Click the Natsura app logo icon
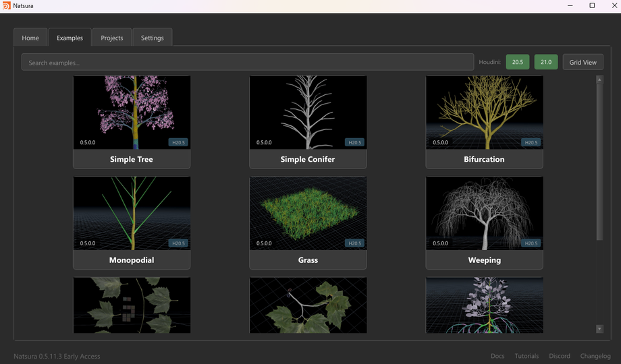 coord(6,5)
